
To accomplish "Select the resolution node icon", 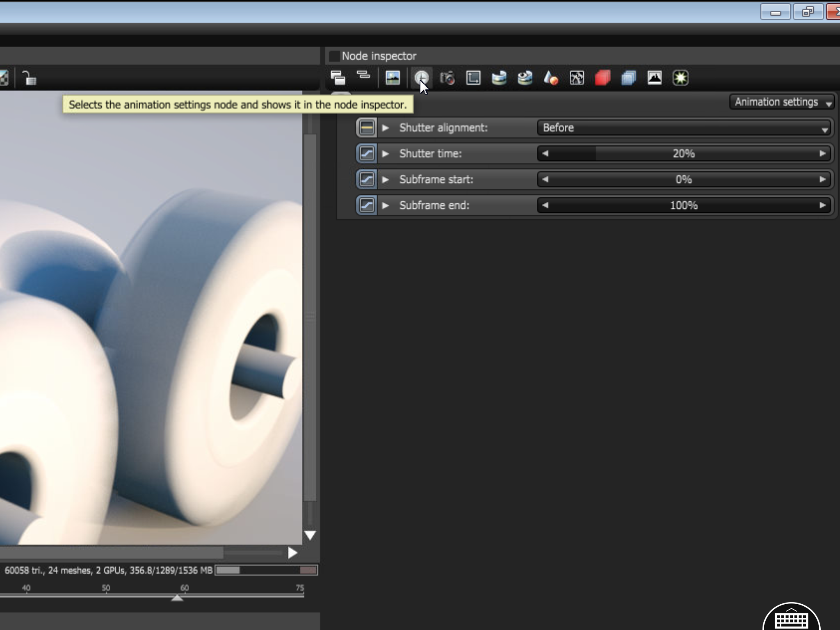I will 473,78.
